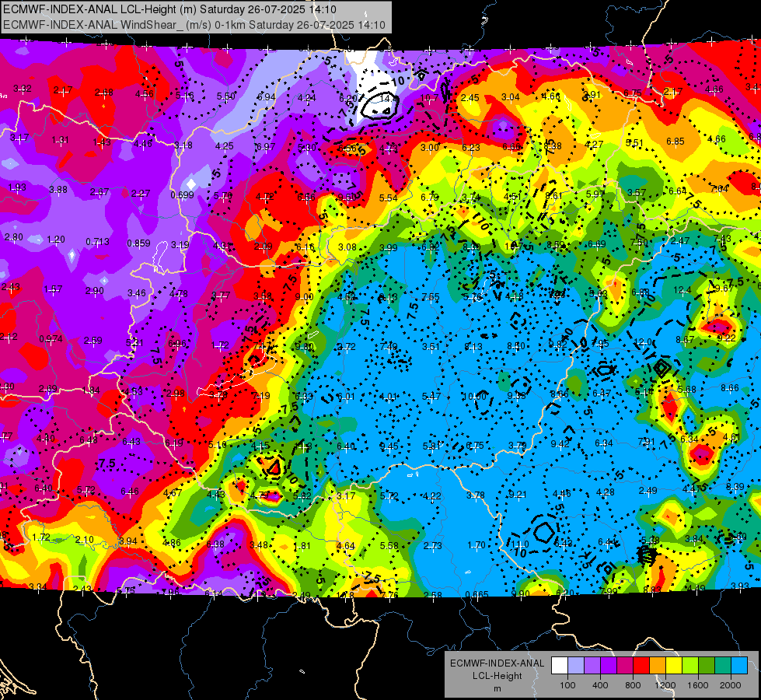Click the 1600 tick label in legend

click(x=698, y=685)
